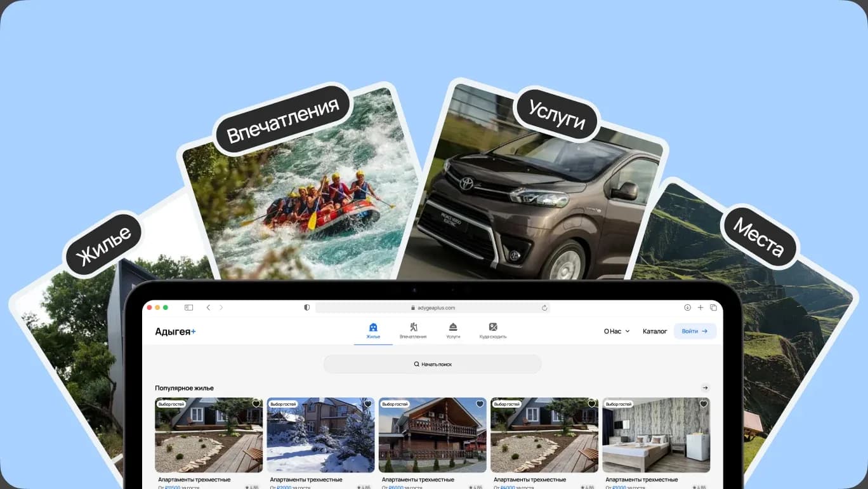Go to the Куда сходить tab

coord(493,331)
